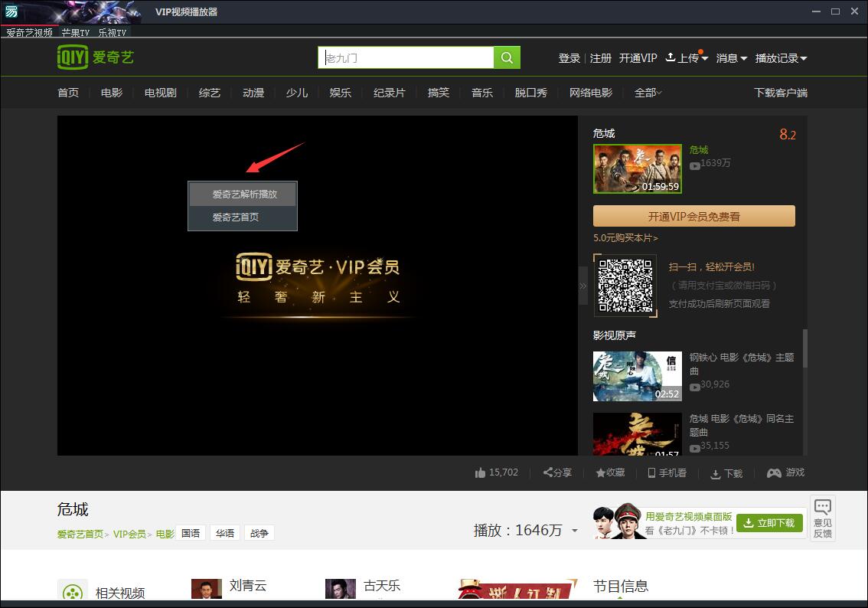
Task: Click the 立即下载 green button
Action: [x=769, y=523]
